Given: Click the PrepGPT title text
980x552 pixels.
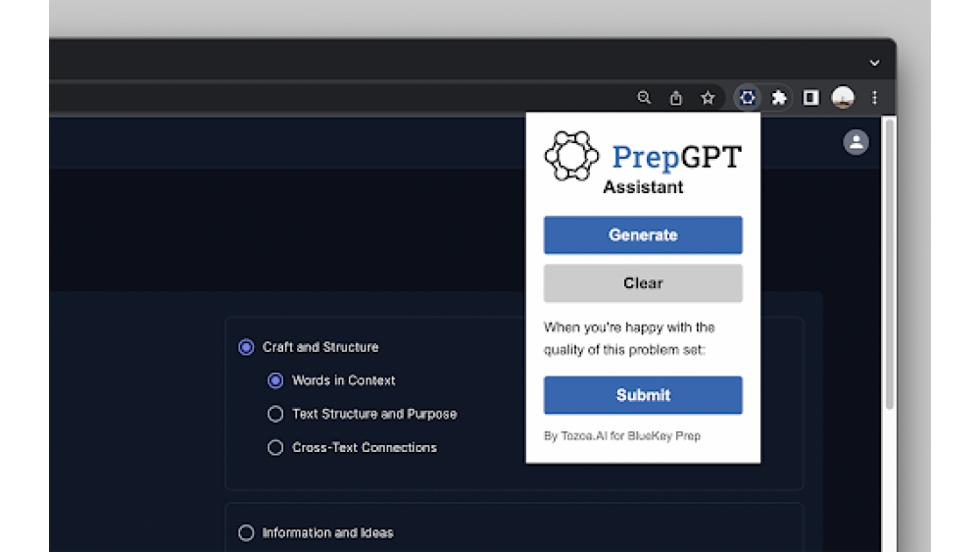Looking at the screenshot, I should pos(676,156).
